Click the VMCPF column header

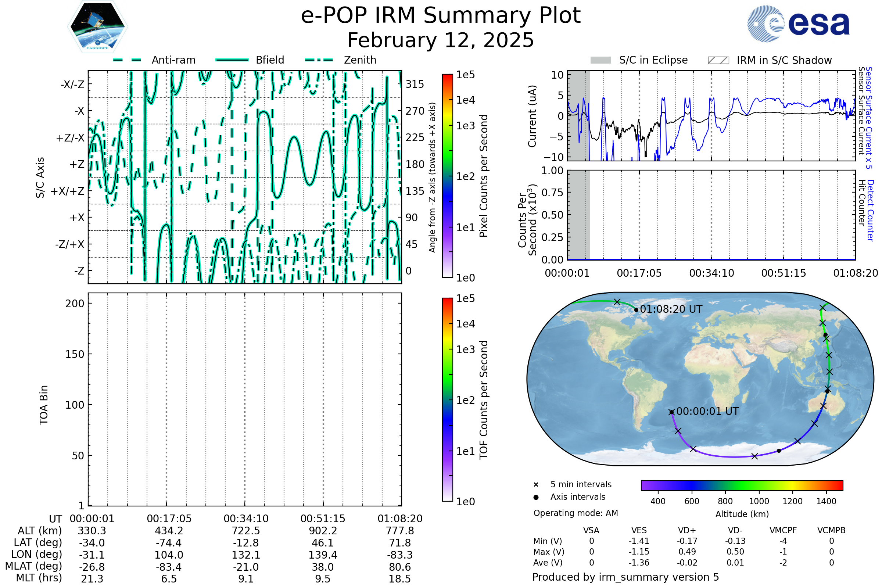click(x=783, y=530)
